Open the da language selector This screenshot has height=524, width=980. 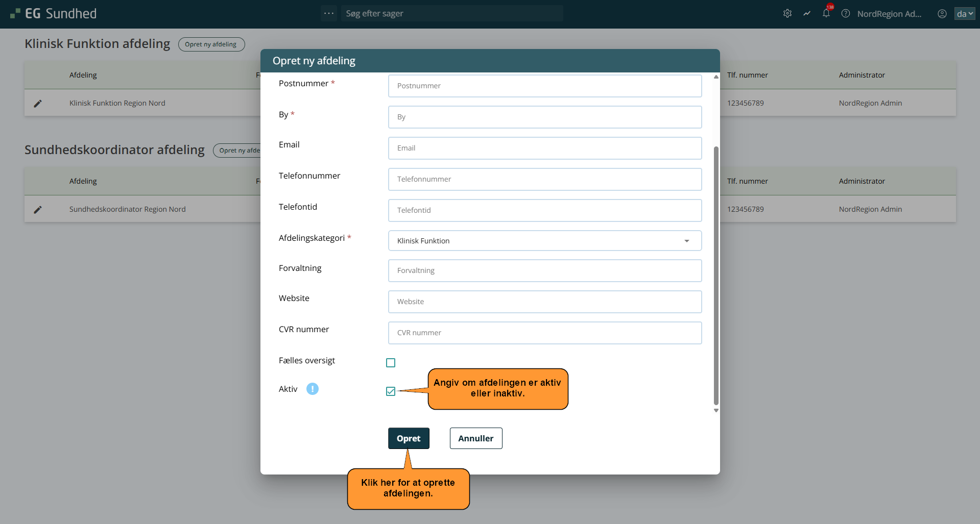pos(964,14)
